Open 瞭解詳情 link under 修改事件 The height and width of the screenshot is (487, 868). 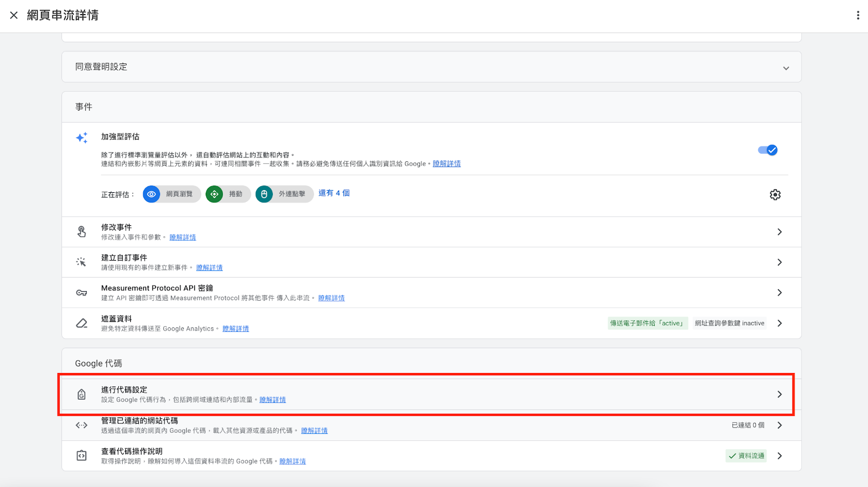pyautogui.click(x=183, y=237)
